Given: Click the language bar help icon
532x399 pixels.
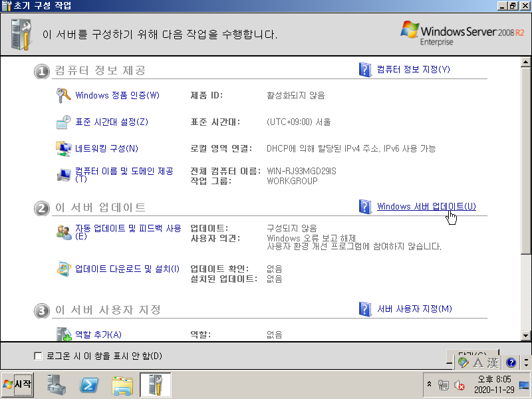Looking at the screenshot, I should pyautogui.click(x=511, y=362).
